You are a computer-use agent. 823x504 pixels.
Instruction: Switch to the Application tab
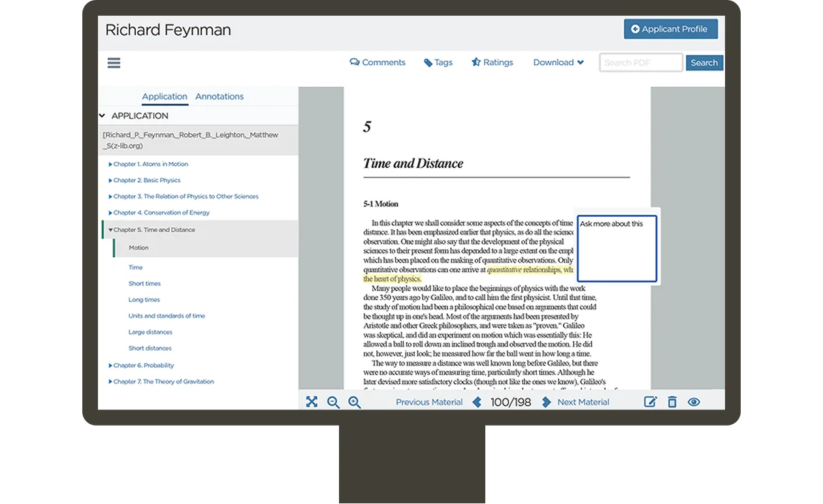click(165, 97)
